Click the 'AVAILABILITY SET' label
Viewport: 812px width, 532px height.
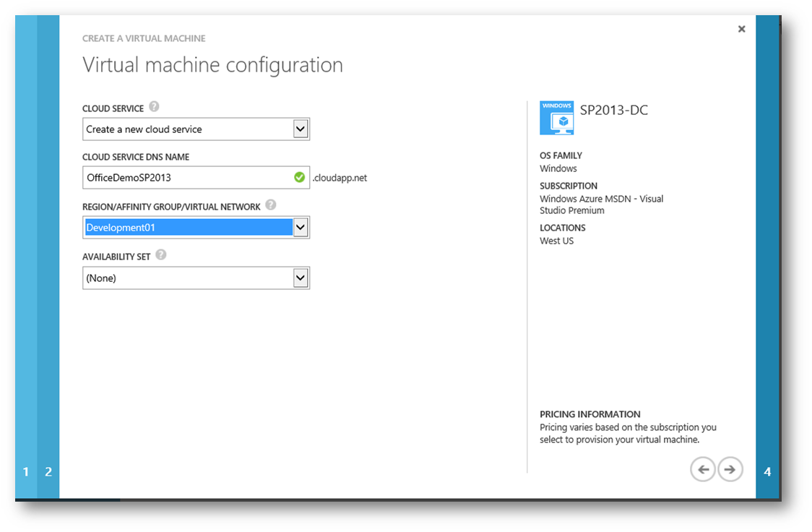point(116,257)
